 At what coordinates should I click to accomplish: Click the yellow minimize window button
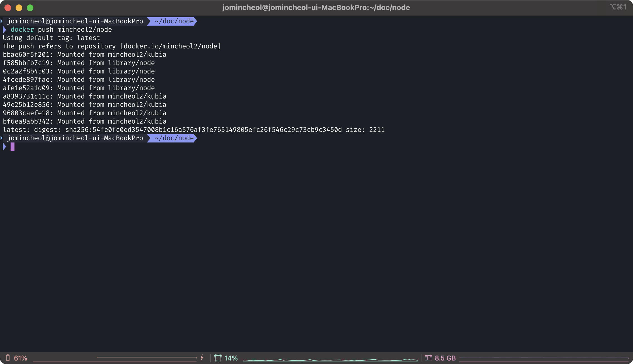19,8
